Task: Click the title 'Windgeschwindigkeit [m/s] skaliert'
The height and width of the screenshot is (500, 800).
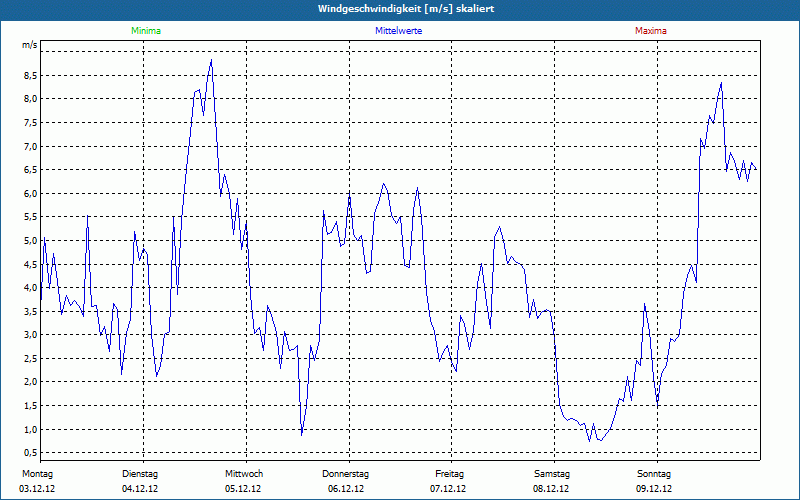Action: (x=406, y=9)
